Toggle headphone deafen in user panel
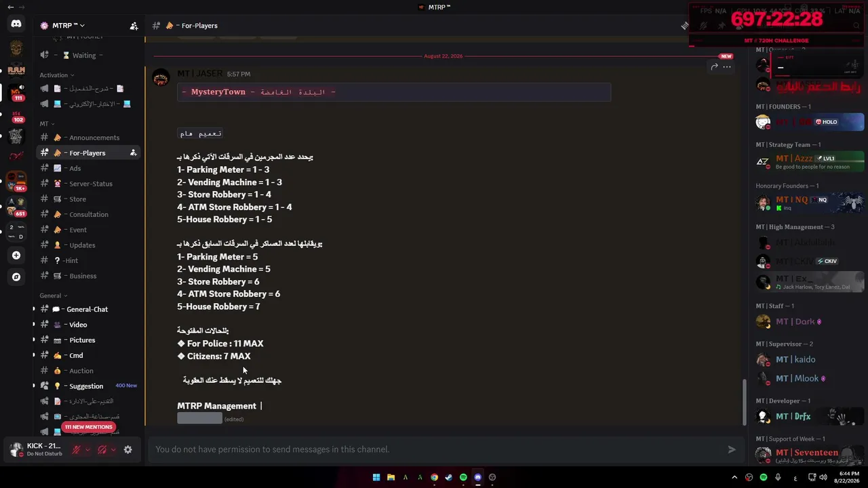Image resolution: width=868 pixels, height=488 pixels. pyautogui.click(x=102, y=449)
